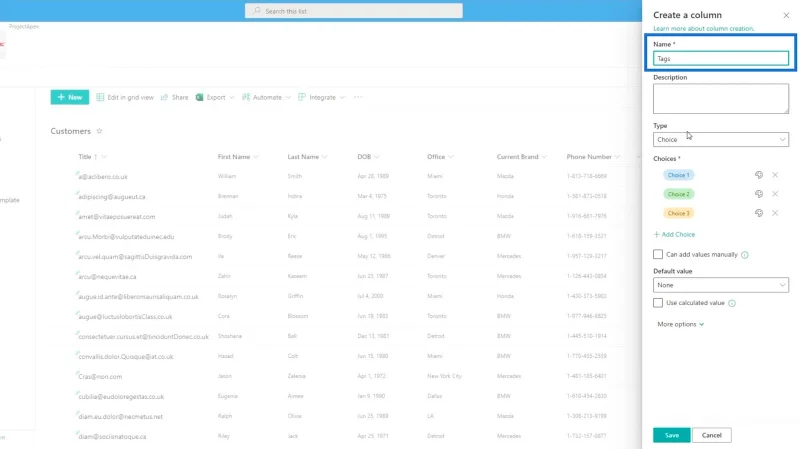
Task: Open First Name column header dropdown
Action: pos(256,157)
